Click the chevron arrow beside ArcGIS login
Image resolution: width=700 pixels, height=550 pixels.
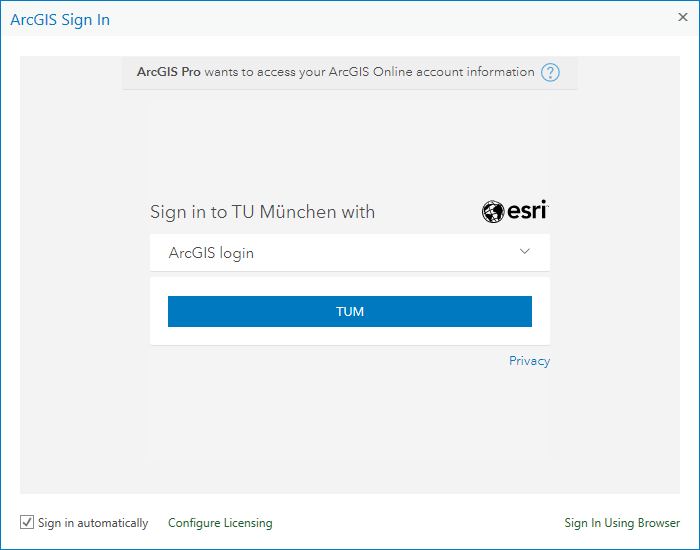[525, 251]
